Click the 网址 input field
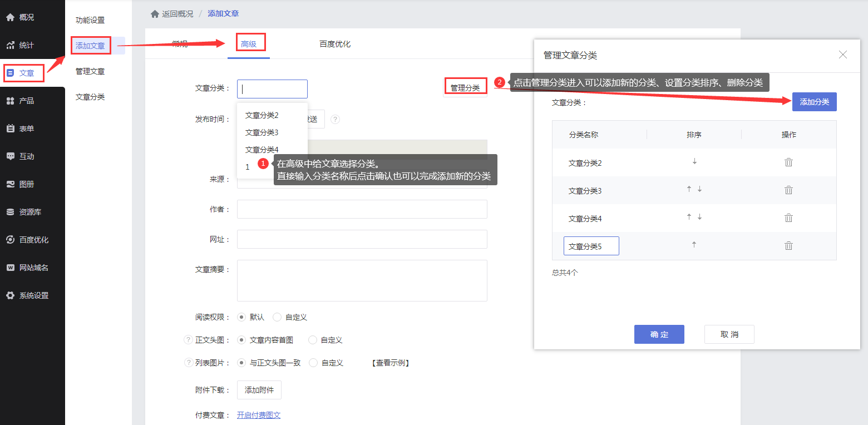The height and width of the screenshot is (425, 868). 362,239
